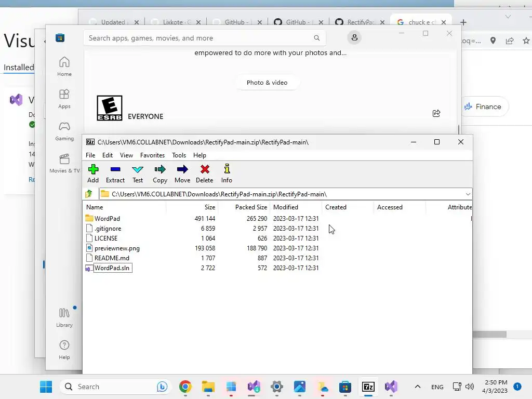Go up one folder level in 7-Zip

(89, 194)
